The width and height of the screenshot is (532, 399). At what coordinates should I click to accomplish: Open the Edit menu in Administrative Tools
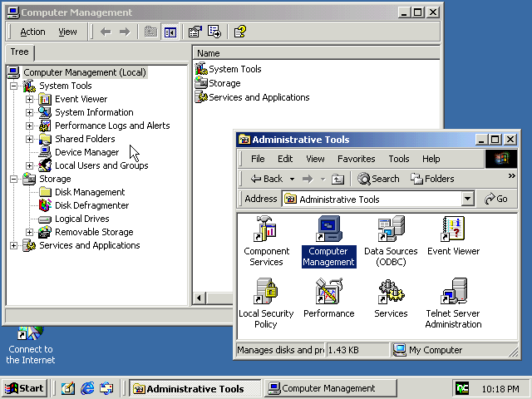[x=285, y=159]
